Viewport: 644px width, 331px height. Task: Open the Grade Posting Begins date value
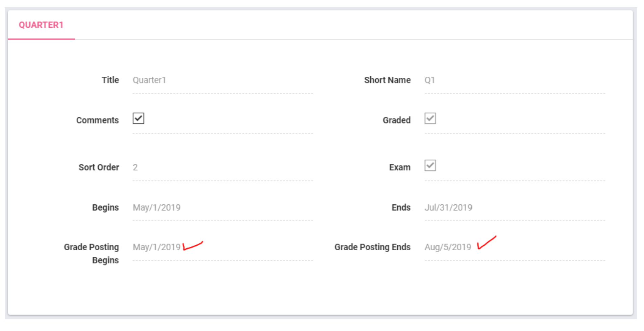[x=156, y=247]
